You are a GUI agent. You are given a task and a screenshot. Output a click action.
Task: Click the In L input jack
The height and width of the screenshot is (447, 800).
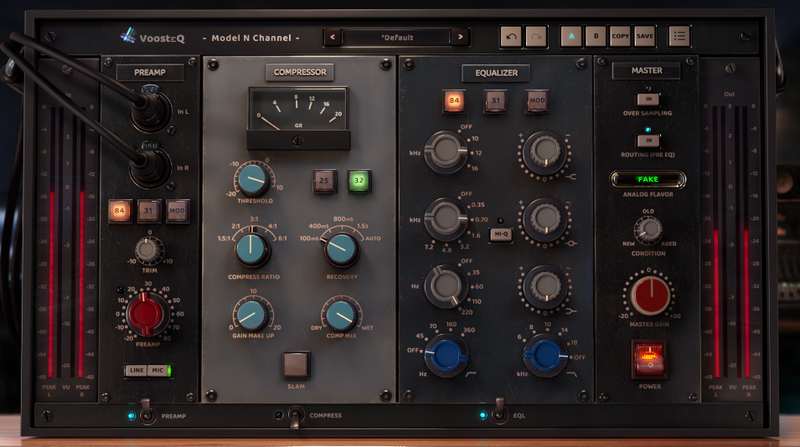pos(151,111)
